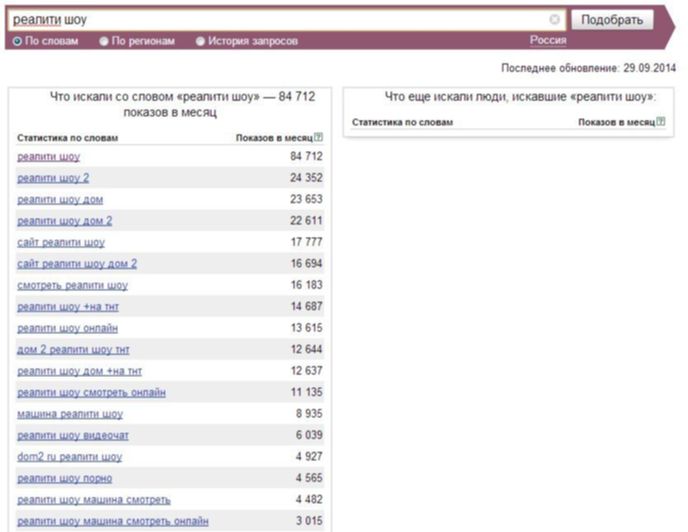Image resolution: width=688 pixels, height=532 pixels.
Task: Open help icon beside right 'Показов в месяц'
Action: (661, 122)
